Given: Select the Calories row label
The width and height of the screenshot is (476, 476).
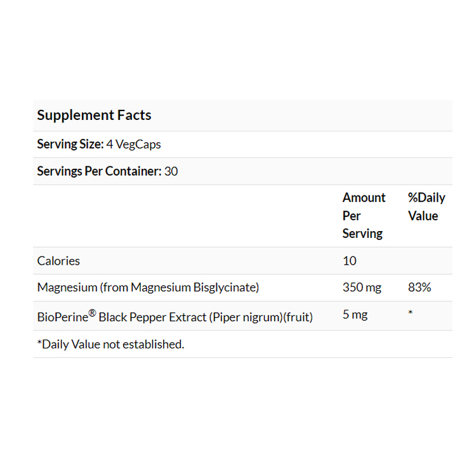Looking at the screenshot, I should pos(58,261).
